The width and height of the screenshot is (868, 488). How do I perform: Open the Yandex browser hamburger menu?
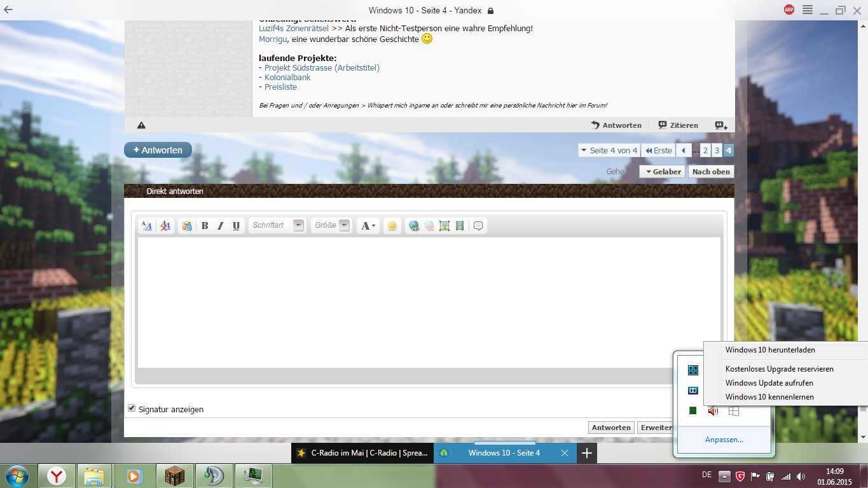coord(808,10)
